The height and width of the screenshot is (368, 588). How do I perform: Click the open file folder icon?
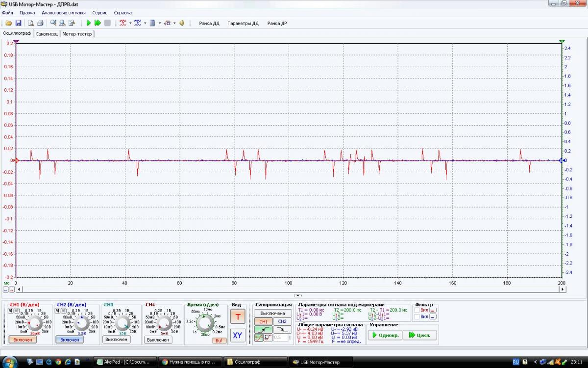click(9, 23)
